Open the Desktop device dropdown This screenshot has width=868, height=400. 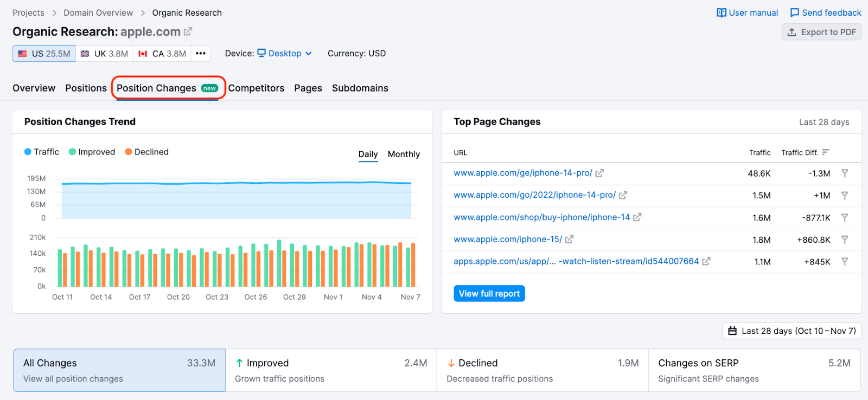coord(285,53)
